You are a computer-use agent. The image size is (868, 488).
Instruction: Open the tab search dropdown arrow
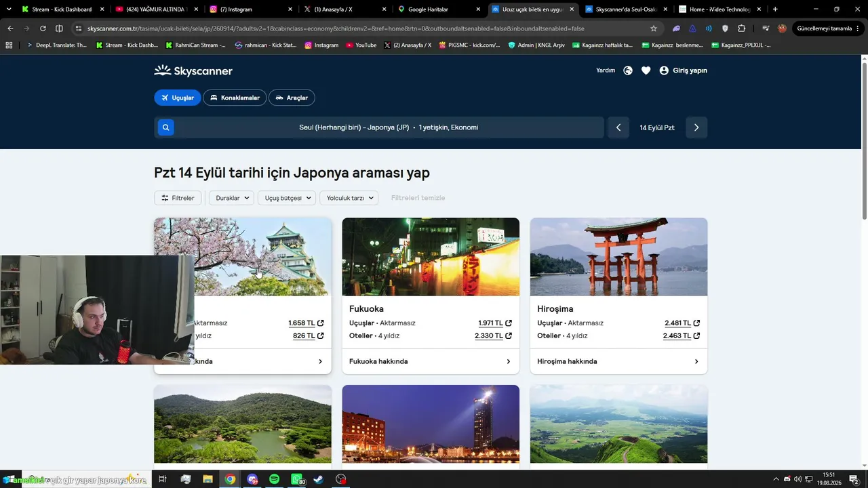coord(9,9)
